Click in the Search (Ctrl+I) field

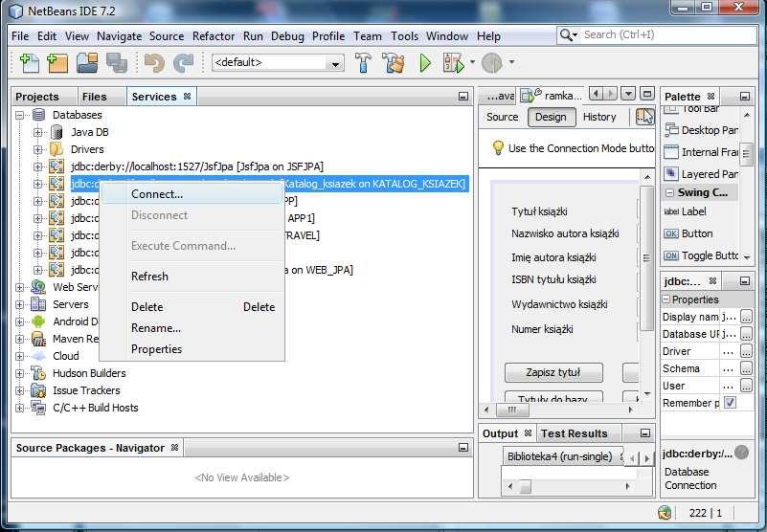click(667, 34)
